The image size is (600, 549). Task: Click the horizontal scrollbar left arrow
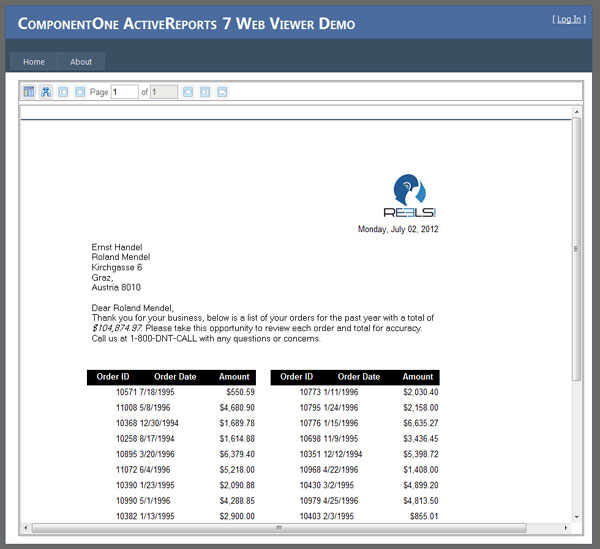click(x=26, y=528)
